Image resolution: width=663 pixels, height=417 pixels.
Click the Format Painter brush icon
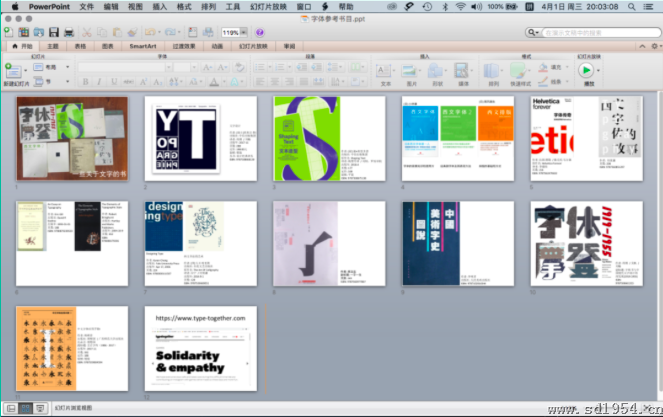(133, 33)
